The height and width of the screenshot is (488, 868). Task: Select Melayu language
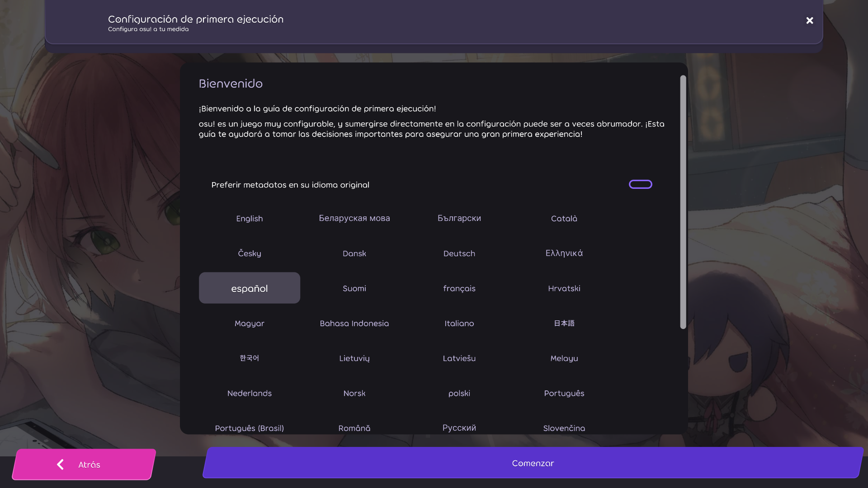[564, 358]
